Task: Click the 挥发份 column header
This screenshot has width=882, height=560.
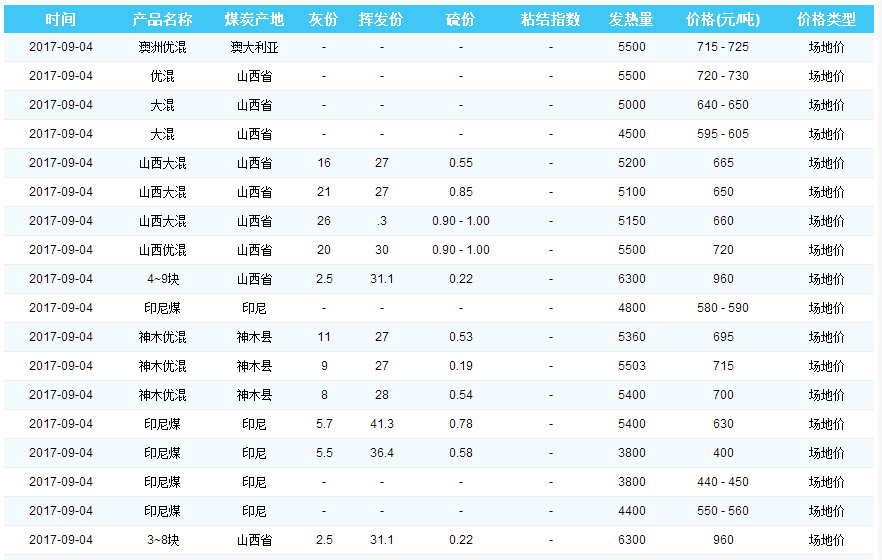Action: point(381,20)
